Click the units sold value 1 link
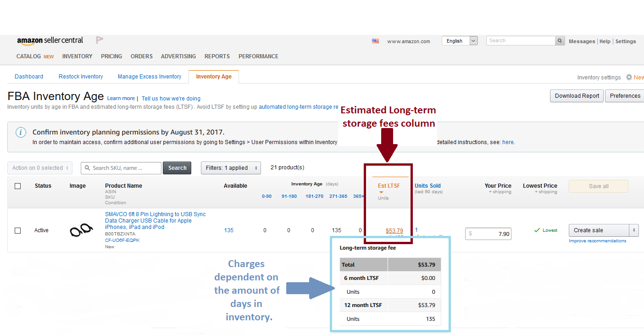The height and width of the screenshot is (335, 644). coord(416,230)
